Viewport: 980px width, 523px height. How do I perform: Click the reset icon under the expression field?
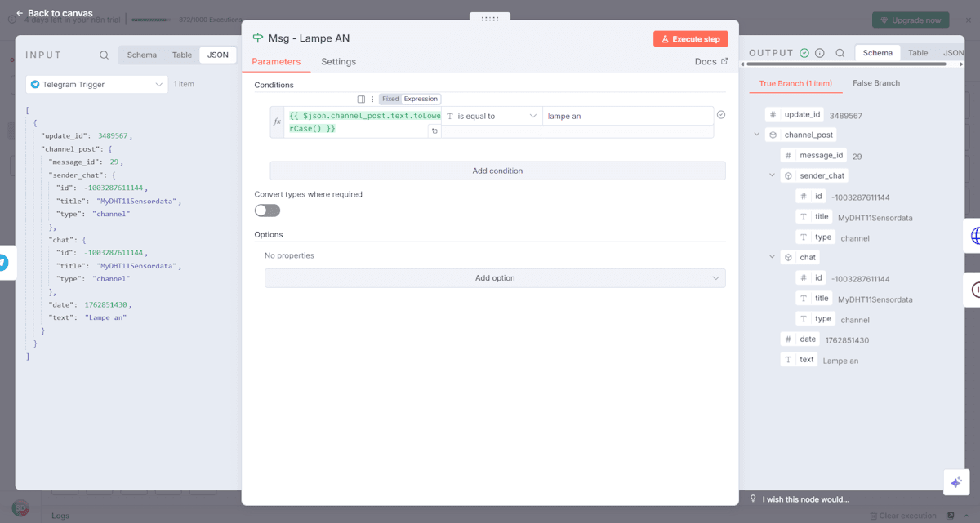434,131
